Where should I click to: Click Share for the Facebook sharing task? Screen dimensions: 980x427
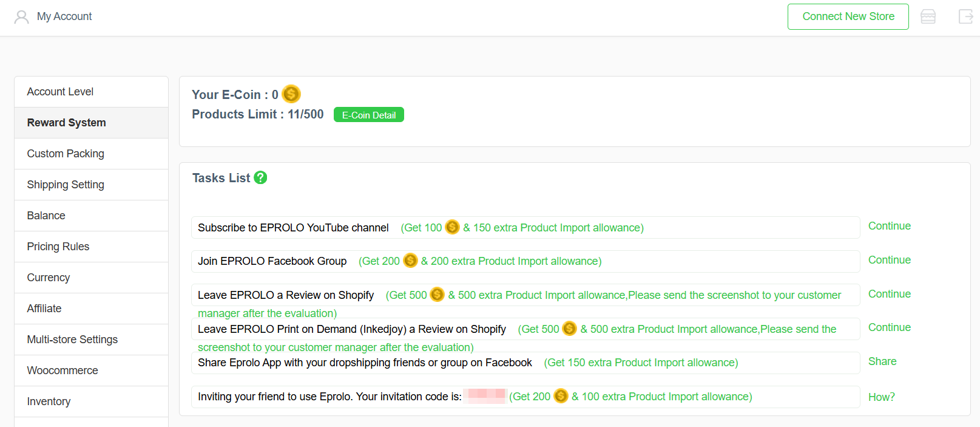click(882, 361)
